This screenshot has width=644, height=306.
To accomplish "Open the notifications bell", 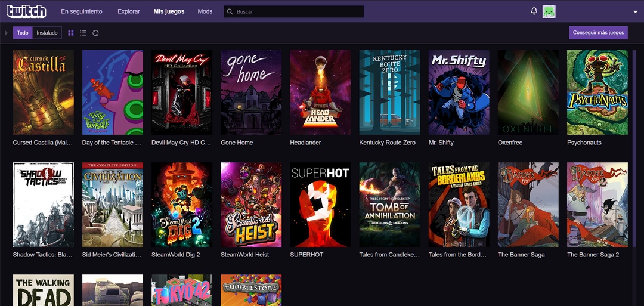I will click(534, 11).
